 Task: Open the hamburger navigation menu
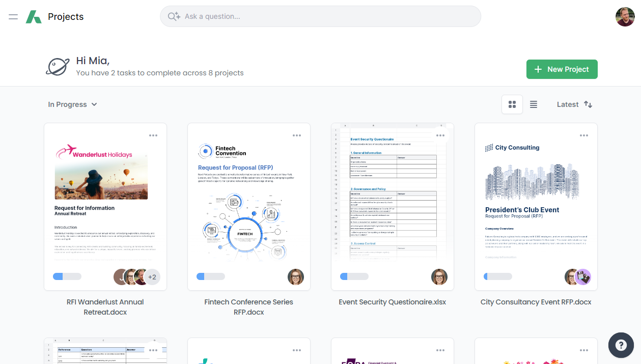(13, 16)
